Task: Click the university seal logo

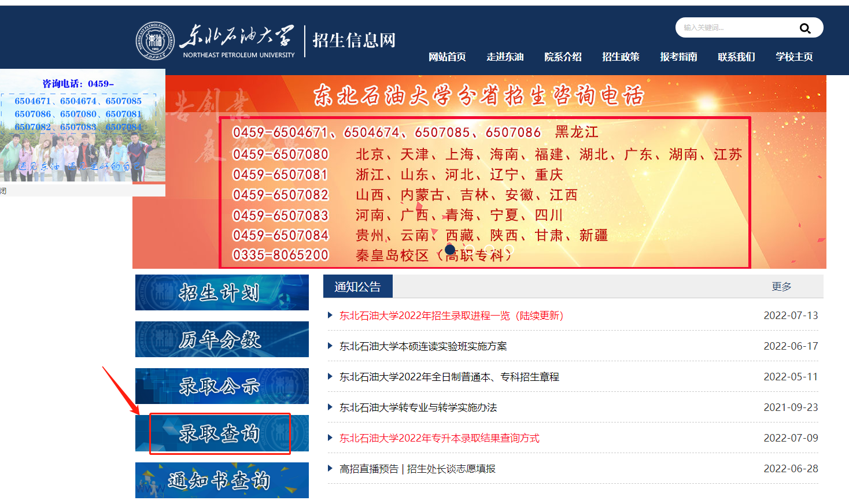Action: coord(155,41)
